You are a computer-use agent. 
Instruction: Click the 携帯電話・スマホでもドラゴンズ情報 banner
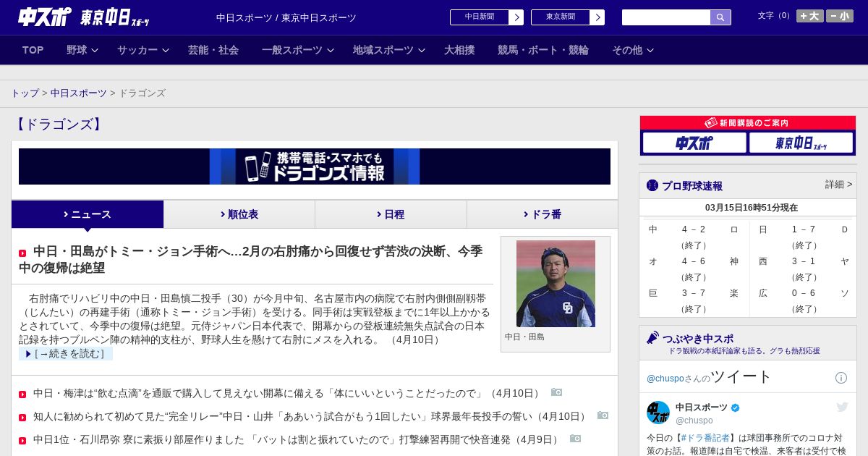coord(315,166)
